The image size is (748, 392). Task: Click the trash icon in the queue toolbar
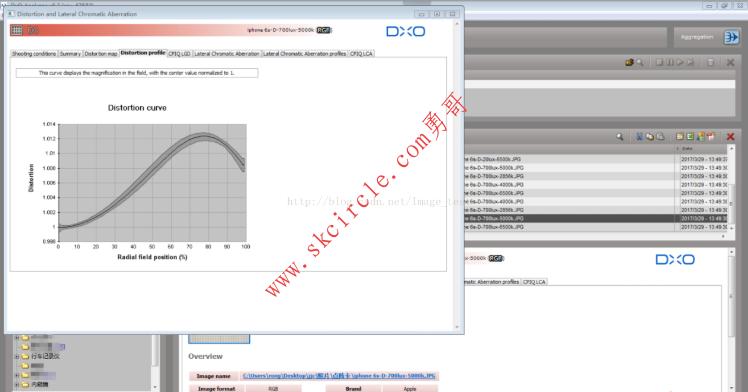[x=710, y=62]
